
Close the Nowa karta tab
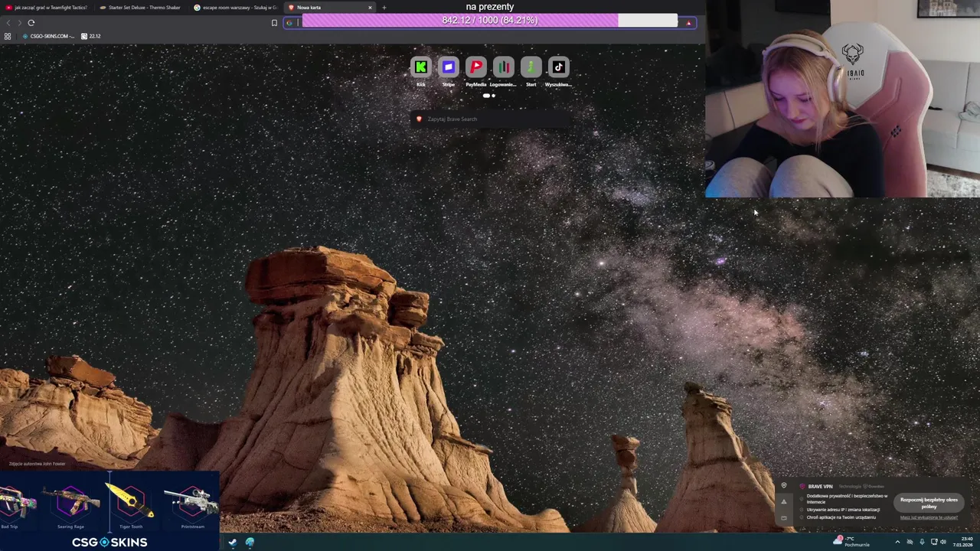click(x=370, y=8)
